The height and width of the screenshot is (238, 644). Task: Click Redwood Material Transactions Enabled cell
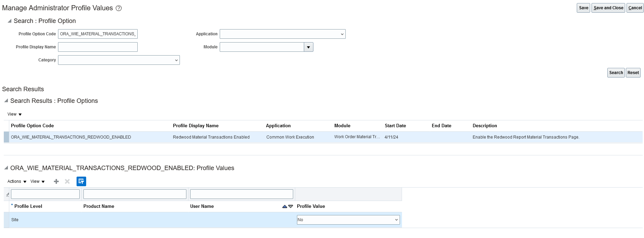pos(211,137)
